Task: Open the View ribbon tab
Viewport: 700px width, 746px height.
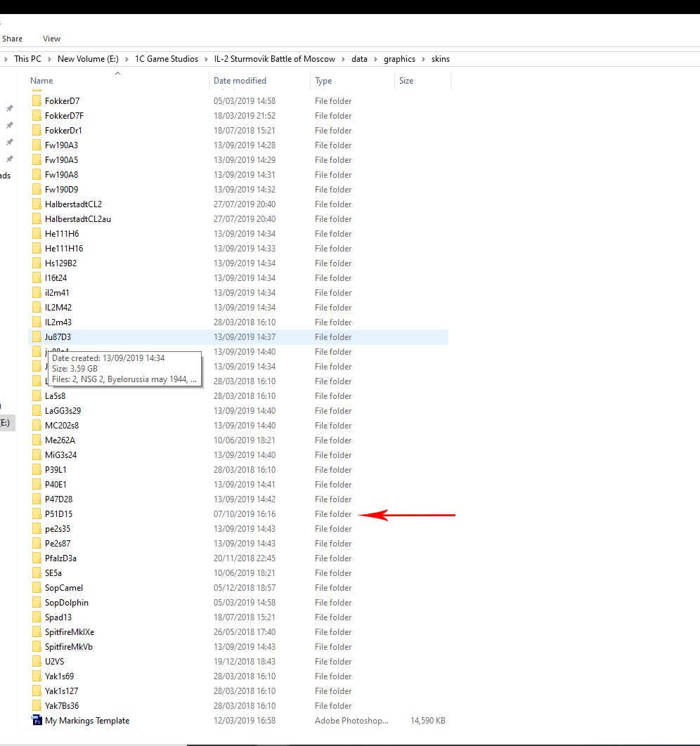Action: [x=51, y=39]
